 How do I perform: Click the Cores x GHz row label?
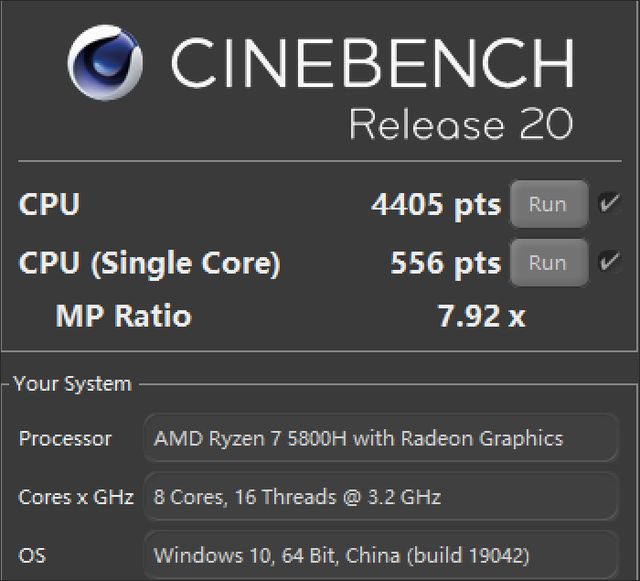[x=76, y=497]
